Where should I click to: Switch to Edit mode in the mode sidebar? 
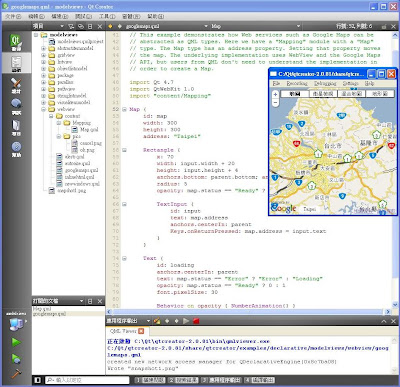(16, 63)
